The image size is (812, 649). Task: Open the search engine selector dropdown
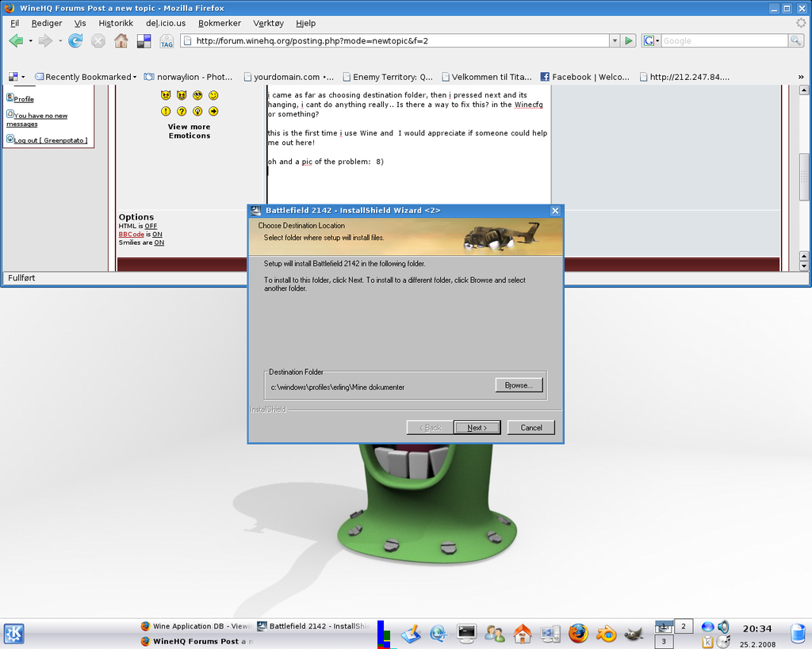click(651, 40)
